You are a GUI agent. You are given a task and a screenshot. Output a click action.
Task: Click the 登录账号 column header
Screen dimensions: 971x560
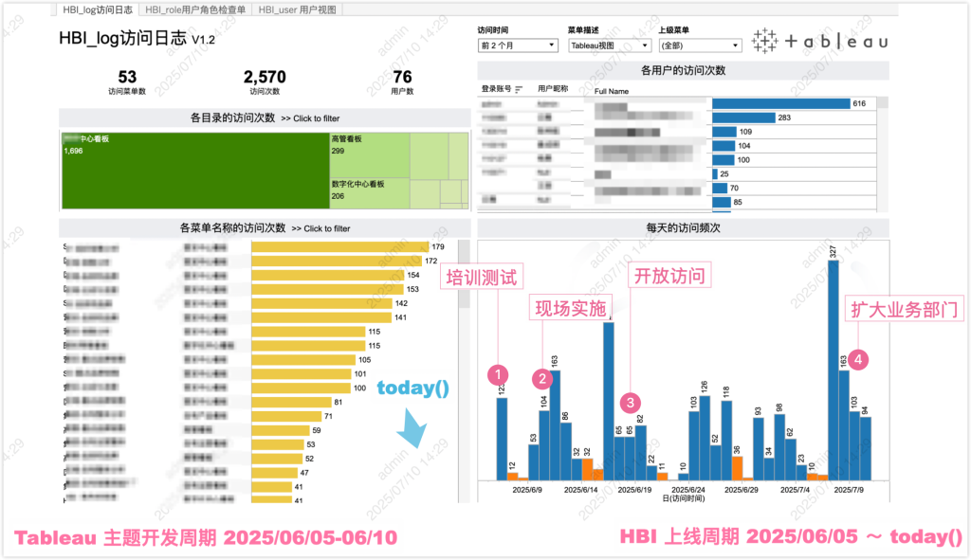[x=497, y=89]
